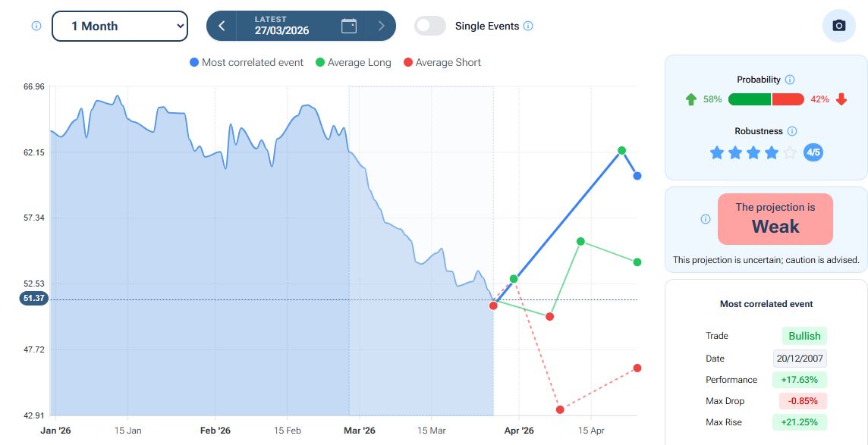Click the green-red probability bar
This screenshot has height=445, width=868.
coord(766,99)
